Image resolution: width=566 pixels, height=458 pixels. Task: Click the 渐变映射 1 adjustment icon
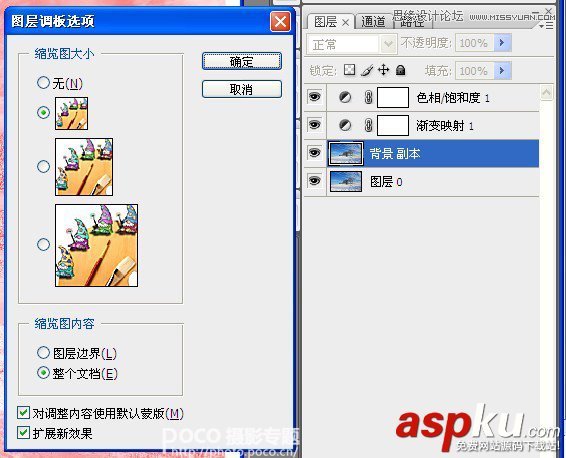click(345, 125)
